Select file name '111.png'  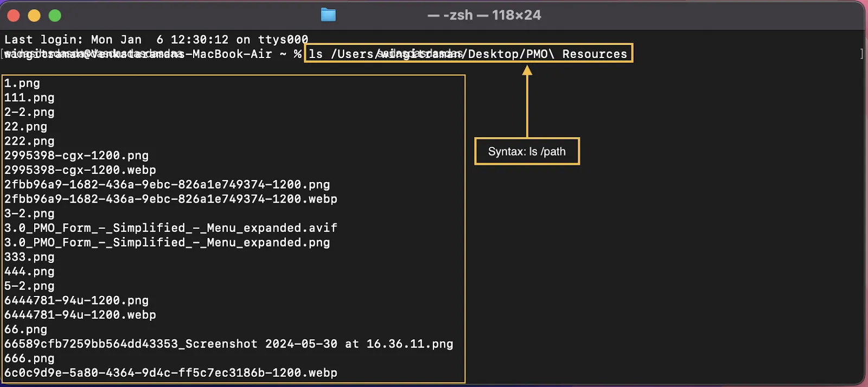click(x=29, y=98)
